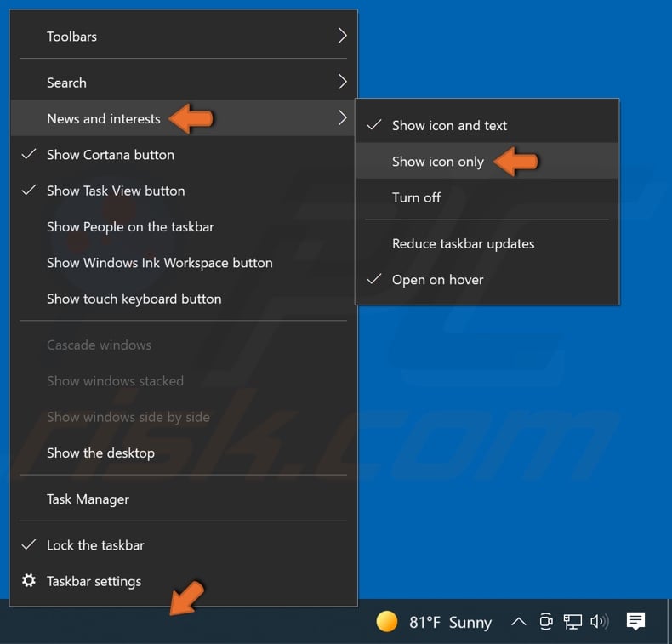Uncheck Show Cortana button

(184, 154)
